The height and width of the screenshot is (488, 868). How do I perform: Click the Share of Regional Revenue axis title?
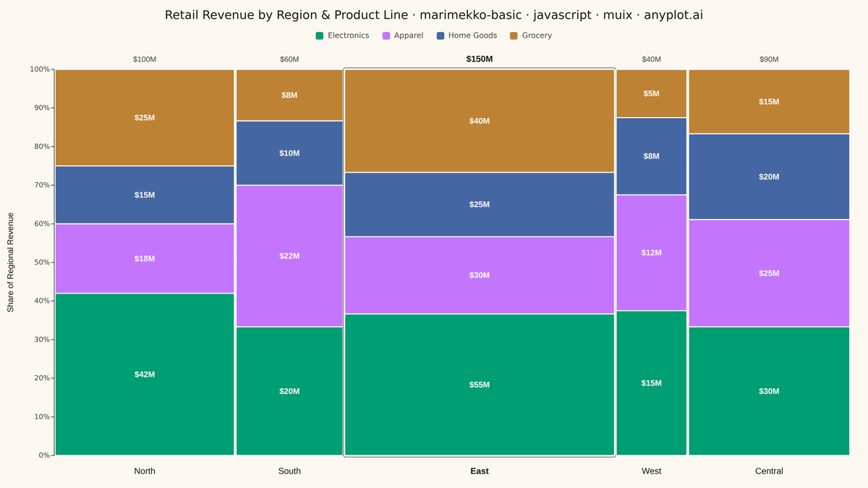(11, 262)
